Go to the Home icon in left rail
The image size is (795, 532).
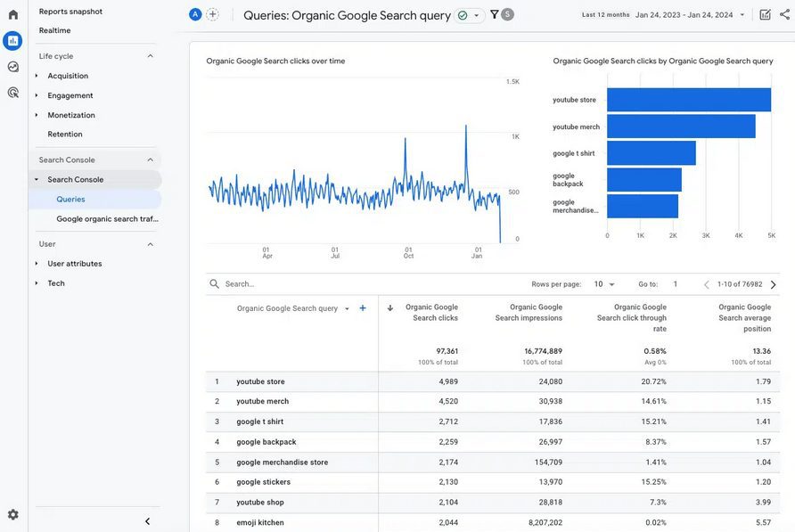13,15
